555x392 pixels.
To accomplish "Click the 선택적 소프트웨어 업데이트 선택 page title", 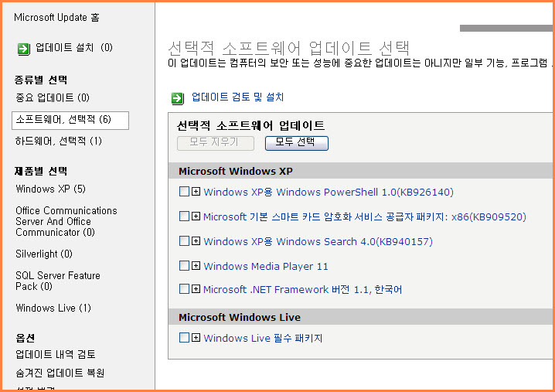I will [289, 48].
